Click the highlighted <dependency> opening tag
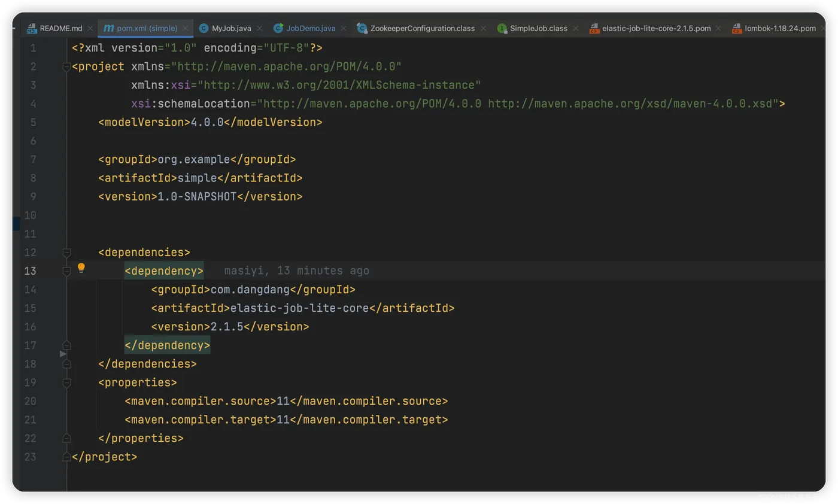 [x=164, y=271]
